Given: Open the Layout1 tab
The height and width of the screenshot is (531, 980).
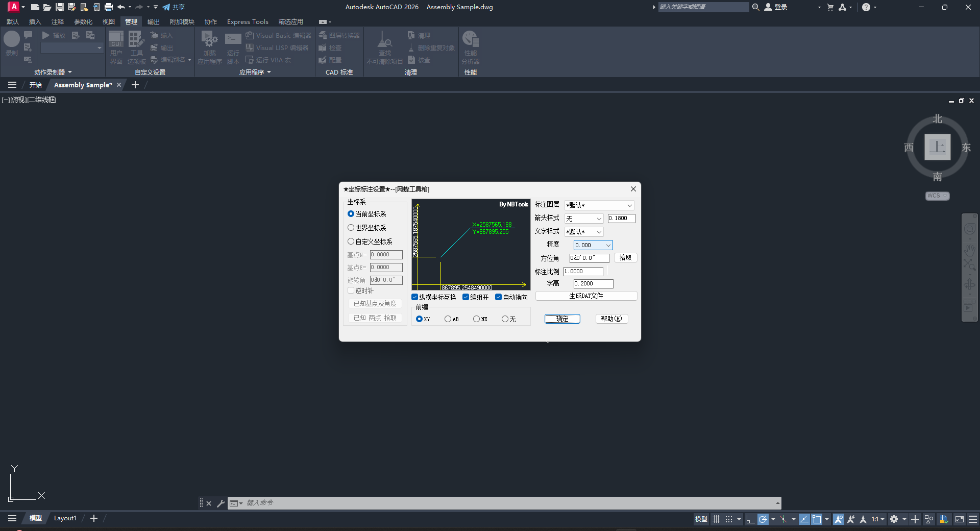Looking at the screenshot, I should click(65, 518).
